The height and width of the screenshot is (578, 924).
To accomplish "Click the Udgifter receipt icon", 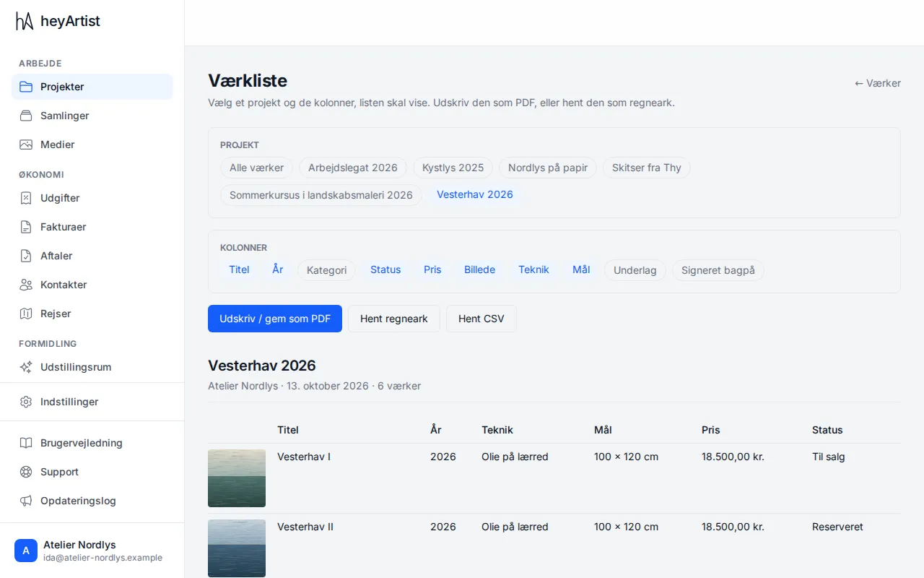I will (x=26, y=198).
